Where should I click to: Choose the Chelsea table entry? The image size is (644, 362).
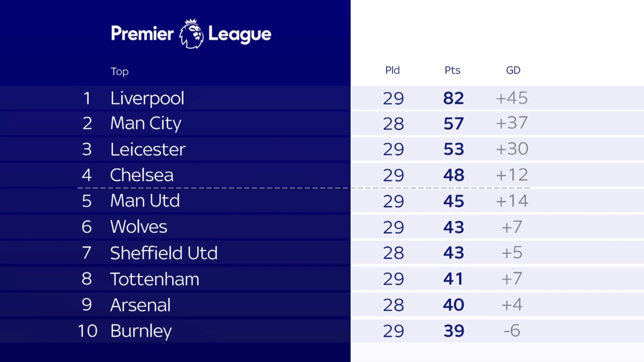(322, 175)
